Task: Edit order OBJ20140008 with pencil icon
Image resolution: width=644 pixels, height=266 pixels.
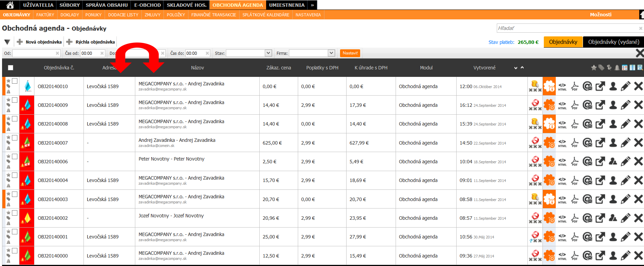Action: pyautogui.click(x=625, y=124)
